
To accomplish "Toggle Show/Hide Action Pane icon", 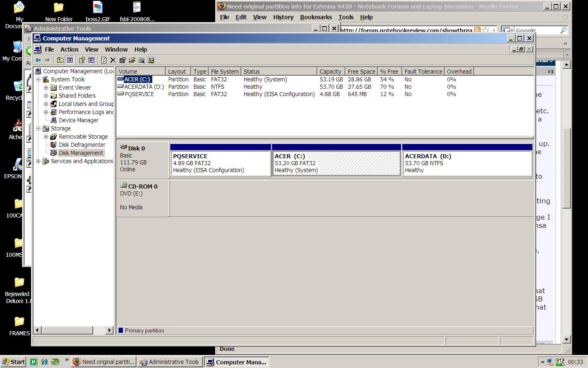I will [91, 60].
